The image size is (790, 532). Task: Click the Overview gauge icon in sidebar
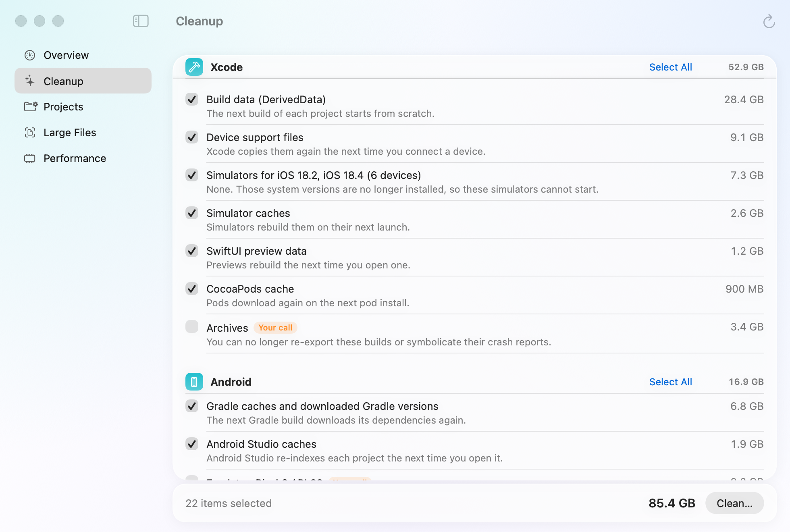(30, 55)
